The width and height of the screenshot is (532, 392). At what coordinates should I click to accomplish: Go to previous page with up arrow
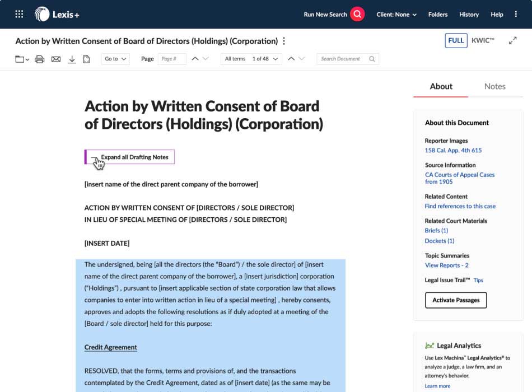tap(195, 59)
